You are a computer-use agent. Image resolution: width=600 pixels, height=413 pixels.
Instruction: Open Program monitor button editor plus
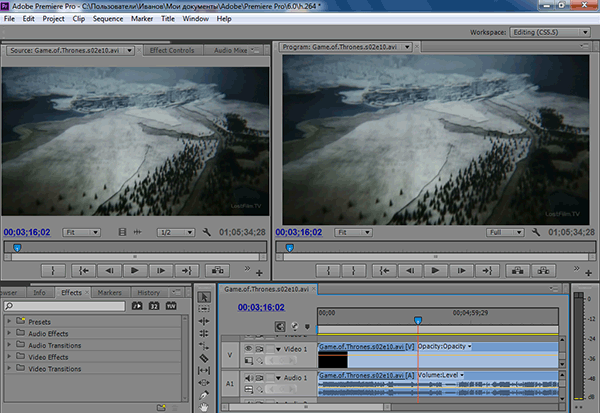click(589, 273)
